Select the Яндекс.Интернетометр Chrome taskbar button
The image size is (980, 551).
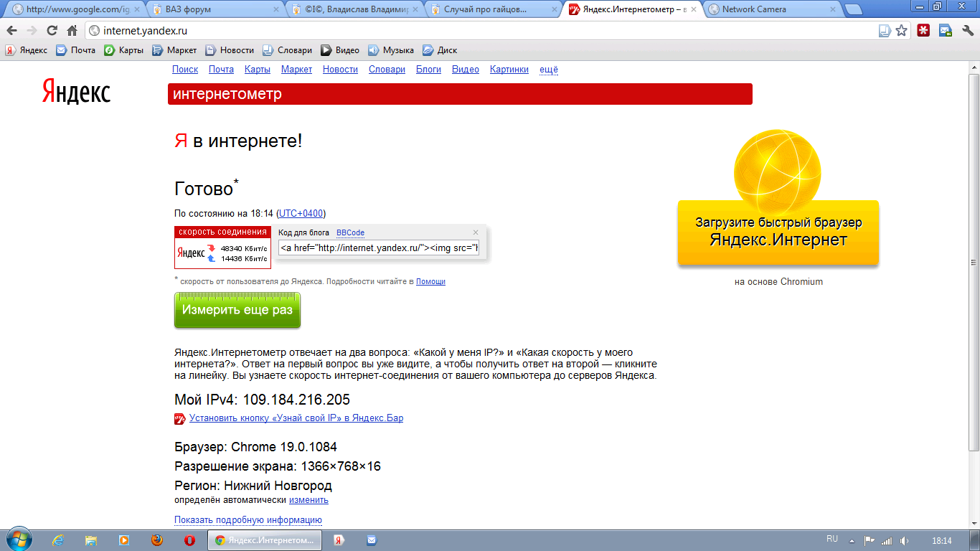tap(265, 540)
